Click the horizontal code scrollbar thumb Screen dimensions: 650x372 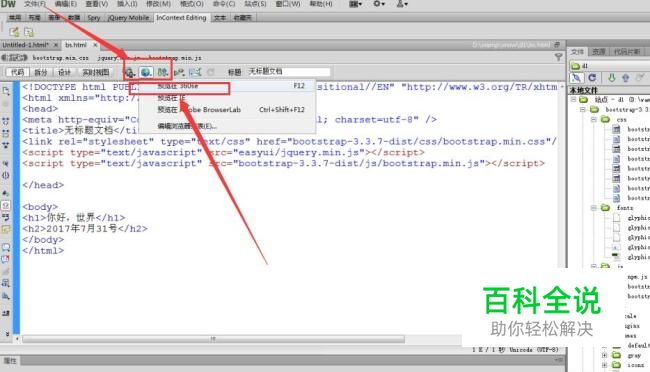pyautogui.click(x=213, y=339)
